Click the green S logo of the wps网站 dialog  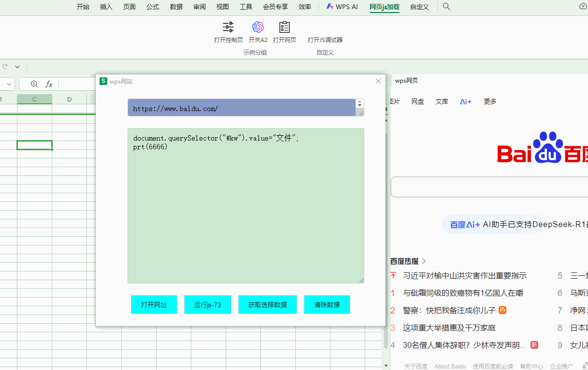click(x=103, y=81)
